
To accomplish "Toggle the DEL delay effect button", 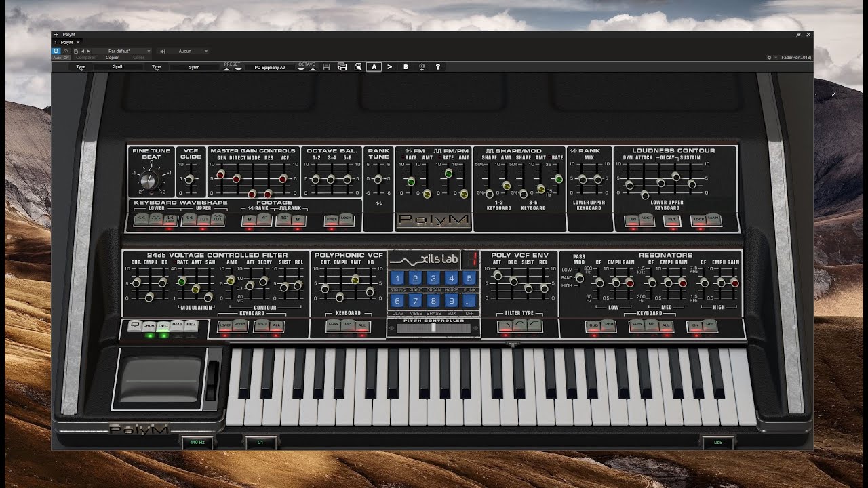I will coord(163,326).
